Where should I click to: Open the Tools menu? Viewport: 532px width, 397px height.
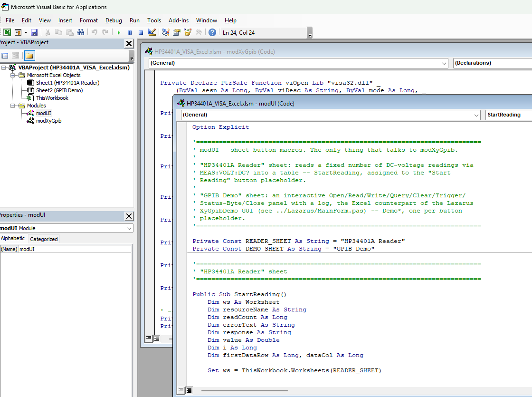point(154,20)
